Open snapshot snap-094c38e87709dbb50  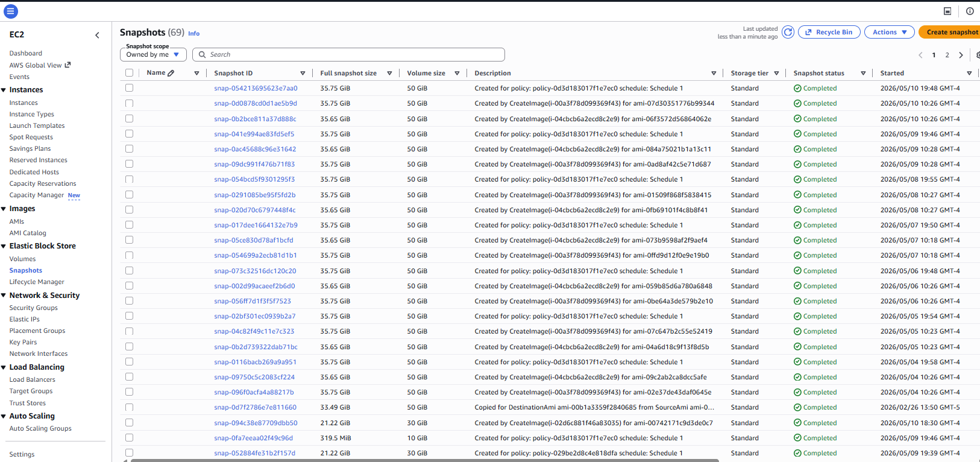point(256,423)
